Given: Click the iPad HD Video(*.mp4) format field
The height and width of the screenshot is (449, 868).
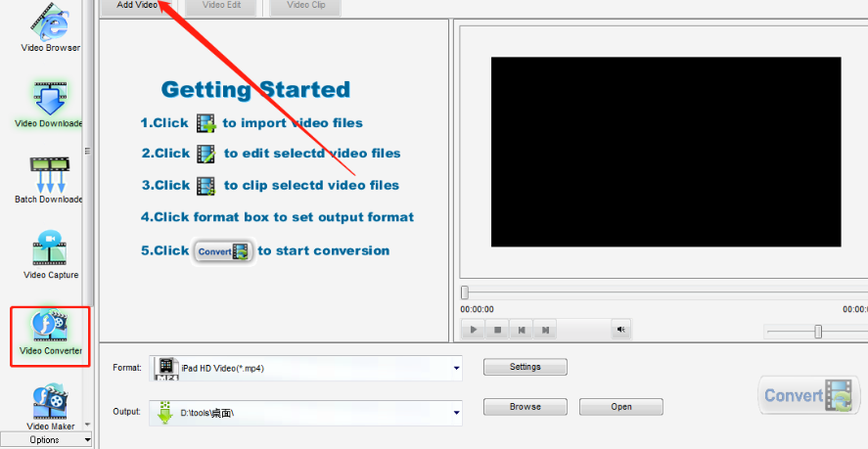Looking at the screenshot, I should (x=305, y=369).
